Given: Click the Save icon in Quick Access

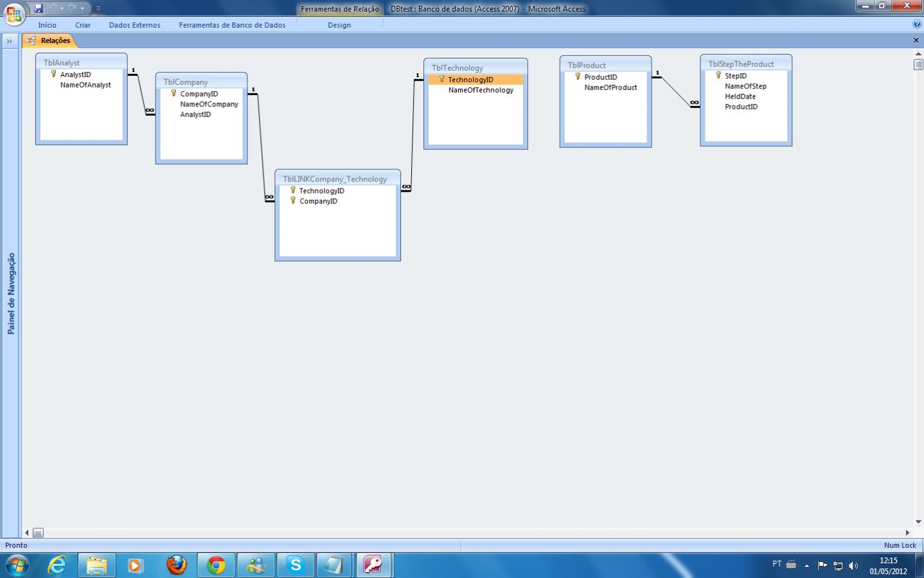Looking at the screenshot, I should [39, 8].
